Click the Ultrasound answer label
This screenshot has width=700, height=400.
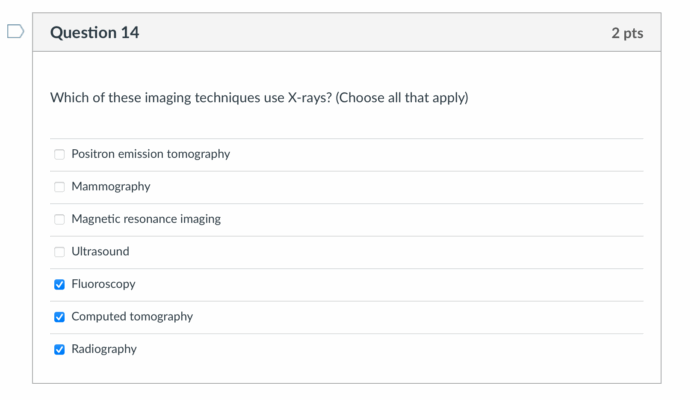[100, 252]
